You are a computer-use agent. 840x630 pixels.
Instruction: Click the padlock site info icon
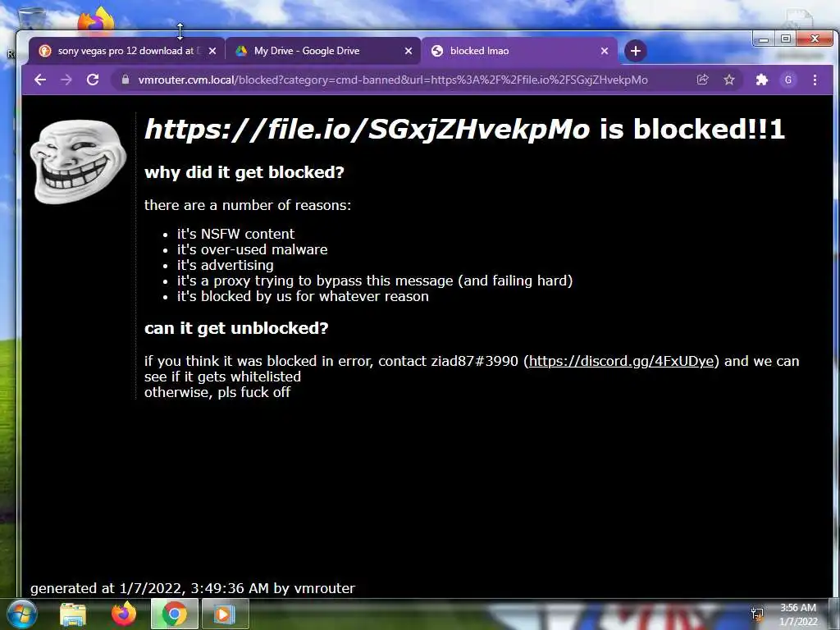point(126,80)
